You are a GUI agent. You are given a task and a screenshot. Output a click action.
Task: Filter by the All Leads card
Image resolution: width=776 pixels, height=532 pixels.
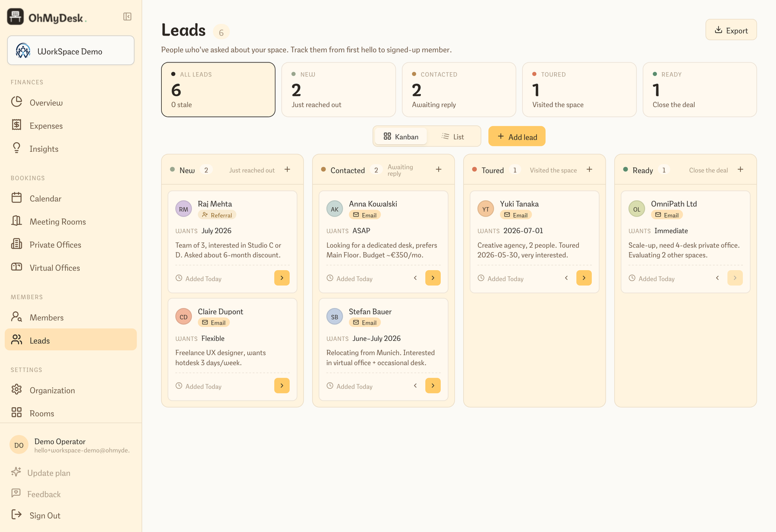click(218, 89)
